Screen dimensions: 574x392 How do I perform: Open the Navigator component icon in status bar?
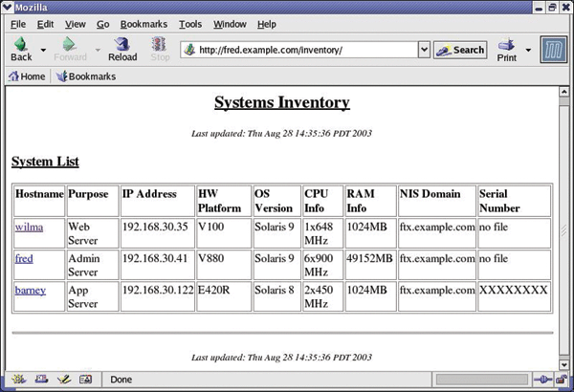(x=18, y=380)
